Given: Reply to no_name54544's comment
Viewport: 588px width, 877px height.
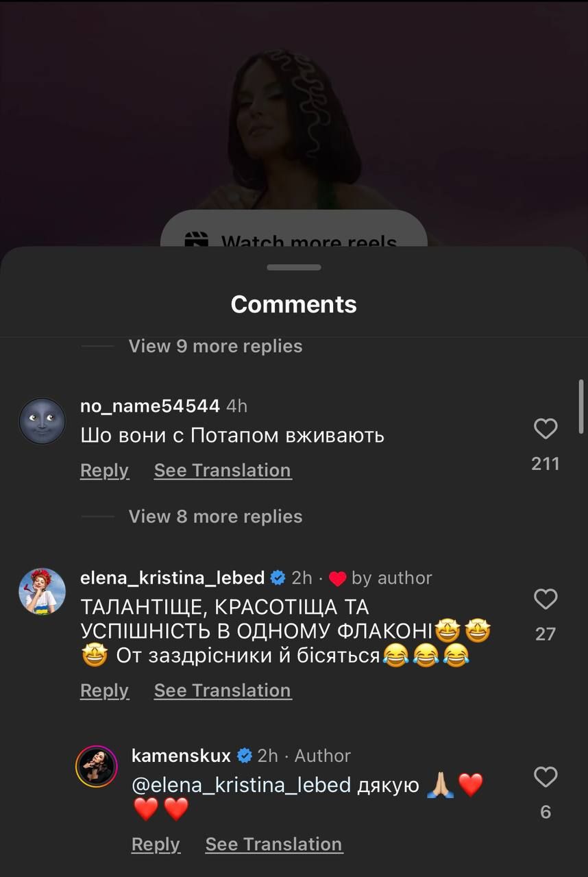Looking at the screenshot, I should tap(104, 470).
